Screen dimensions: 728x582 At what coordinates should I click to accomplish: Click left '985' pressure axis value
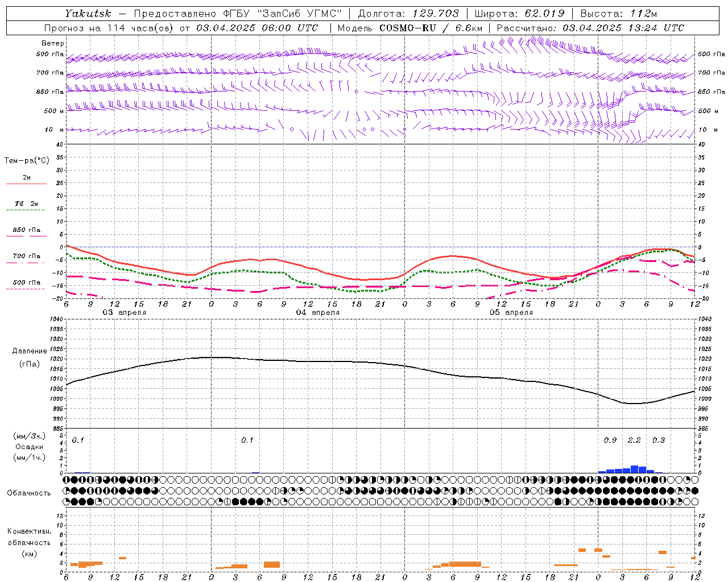click(x=58, y=429)
